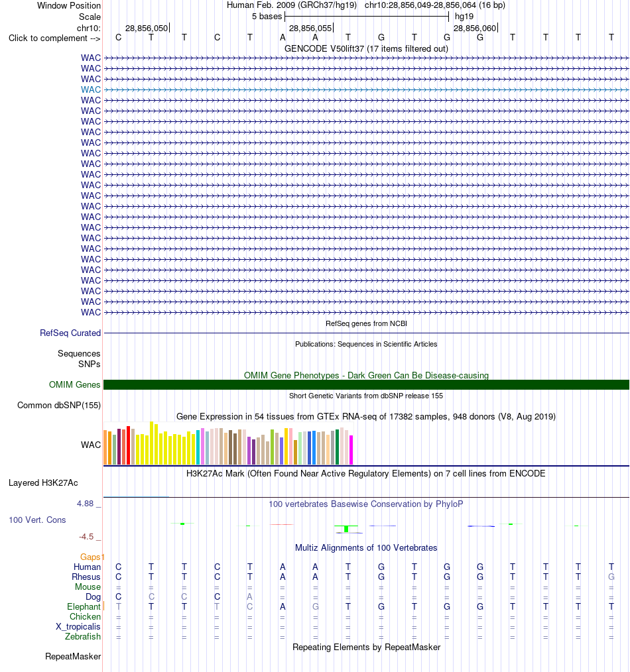The height and width of the screenshot is (672, 630).
Task: Click the black WAC label beside GTEx chart
Action: coord(91,445)
